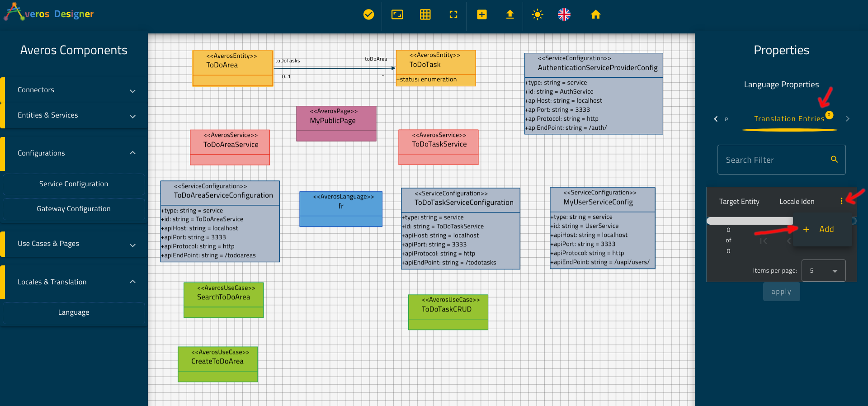Click the search magnifier icon in filter
The image size is (868, 406).
point(834,159)
